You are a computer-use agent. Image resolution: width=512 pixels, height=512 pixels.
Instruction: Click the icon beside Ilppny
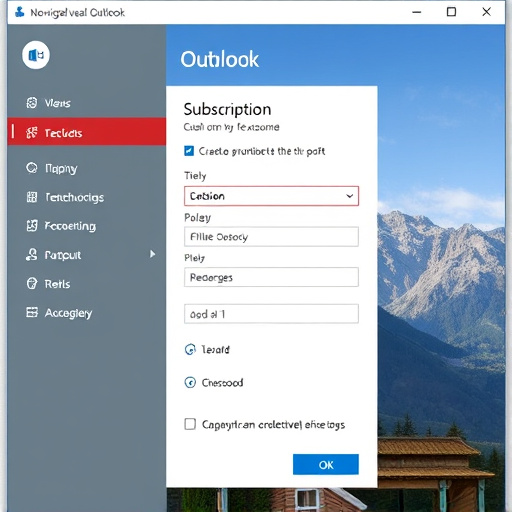click(x=32, y=168)
